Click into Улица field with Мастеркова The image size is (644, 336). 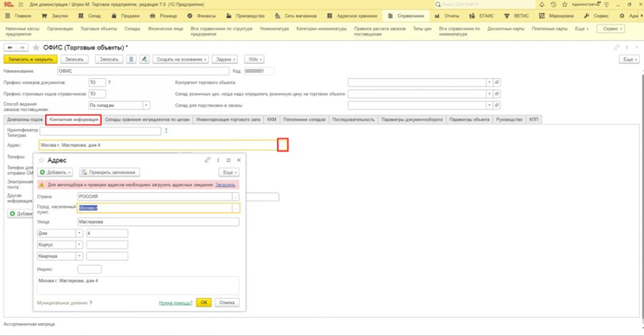[x=158, y=222]
